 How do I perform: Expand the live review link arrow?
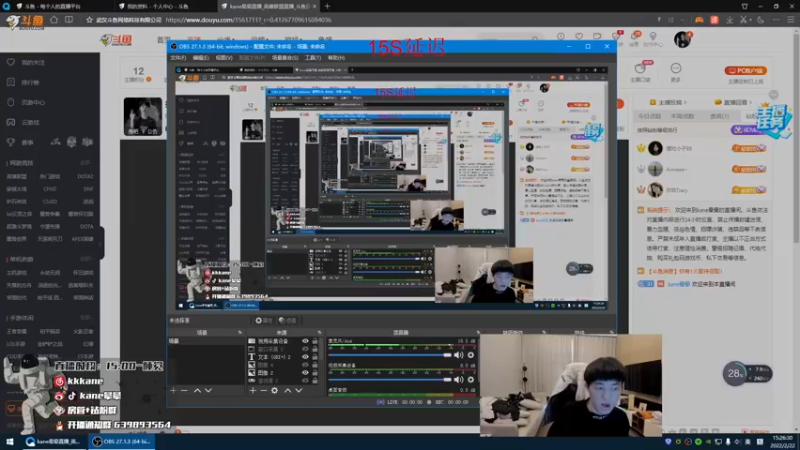[751, 103]
